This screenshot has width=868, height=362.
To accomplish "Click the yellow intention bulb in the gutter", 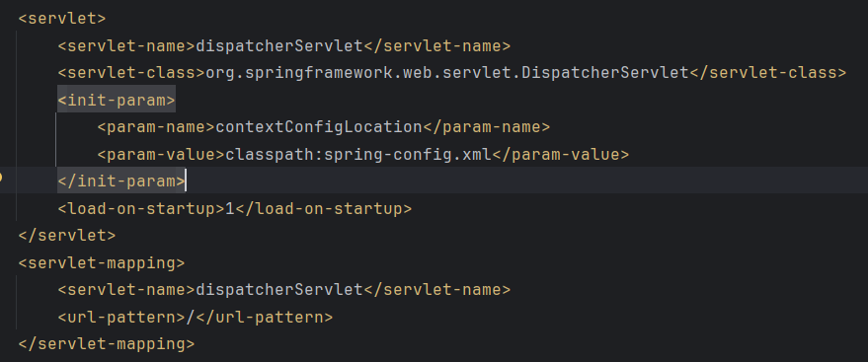I will tap(1, 178).
